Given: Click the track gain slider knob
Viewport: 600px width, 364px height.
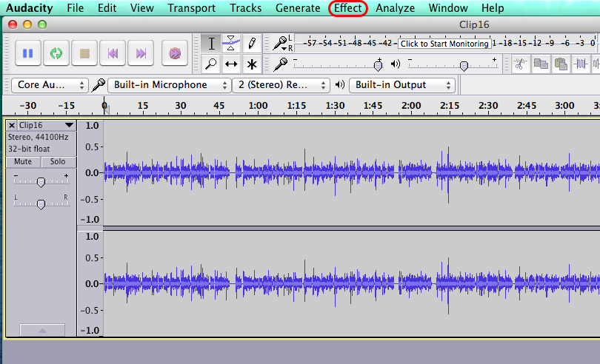Looking at the screenshot, I should pyautogui.click(x=41, y=181).
